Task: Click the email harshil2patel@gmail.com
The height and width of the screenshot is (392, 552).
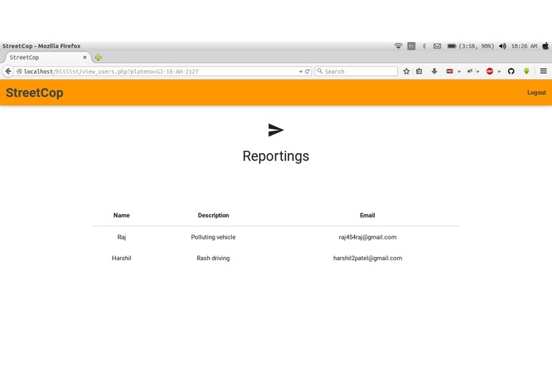Action: (368, 258)
